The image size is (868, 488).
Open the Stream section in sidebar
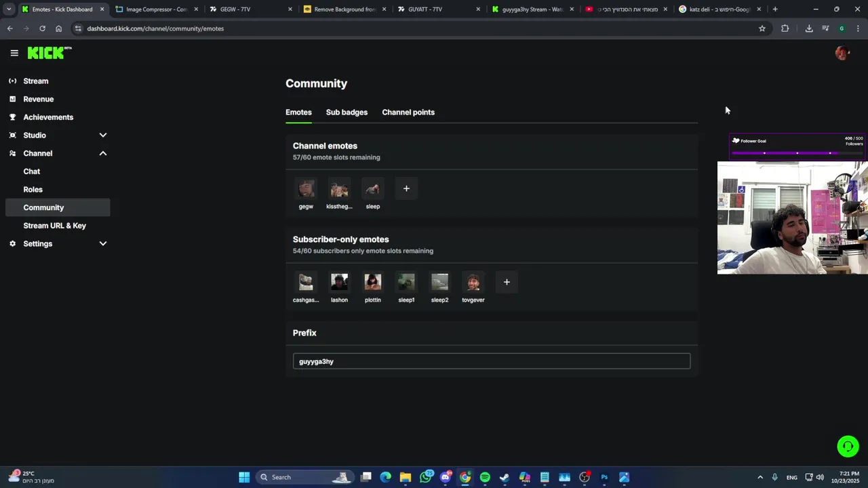pyautogui.click(x=36, y=81)
